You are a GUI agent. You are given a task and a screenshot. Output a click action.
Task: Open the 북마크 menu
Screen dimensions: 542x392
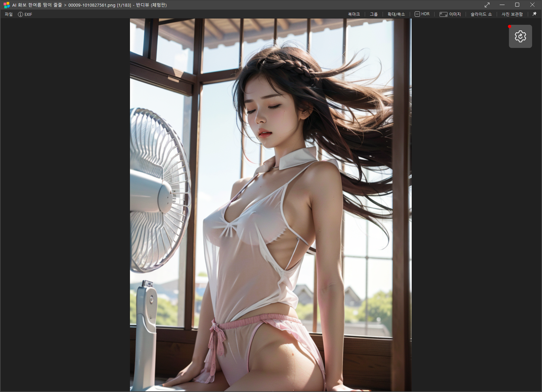(x=354, y=14)
